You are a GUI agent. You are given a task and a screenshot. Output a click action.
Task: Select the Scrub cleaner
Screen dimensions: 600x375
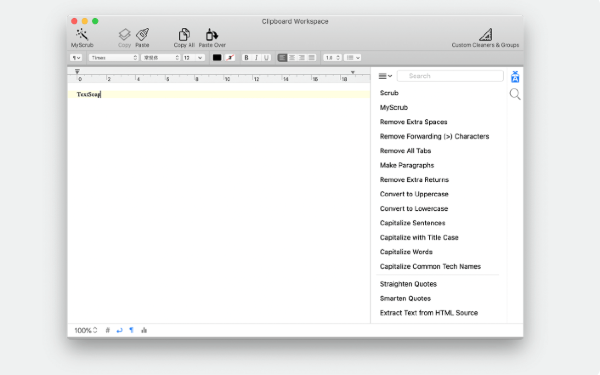389,93
